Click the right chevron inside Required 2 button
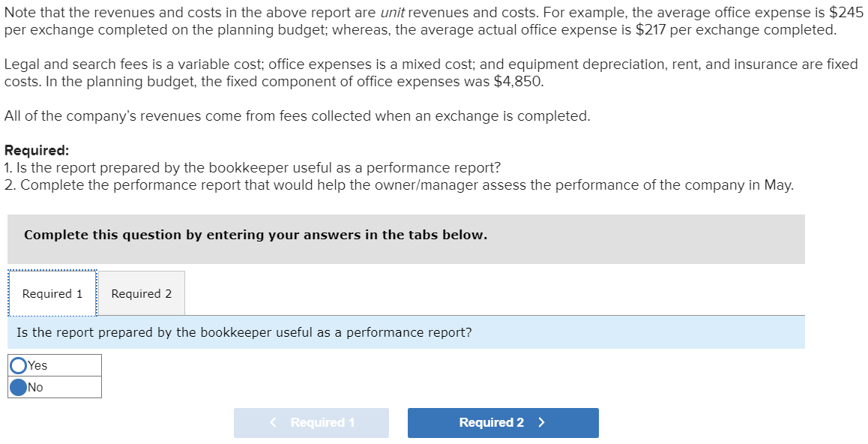Image resolution: width=868 pixels, height=444 pixels. click(x=541, y=422)
